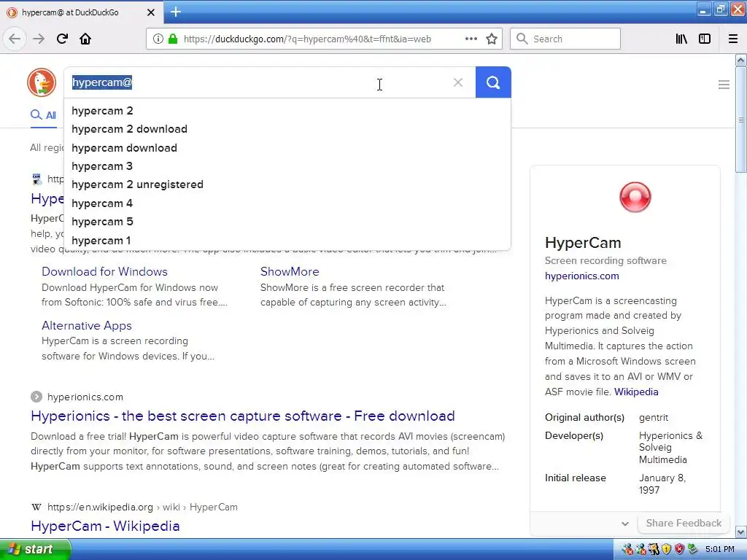Open page actions three-dot menu

[x=471, y=39]
